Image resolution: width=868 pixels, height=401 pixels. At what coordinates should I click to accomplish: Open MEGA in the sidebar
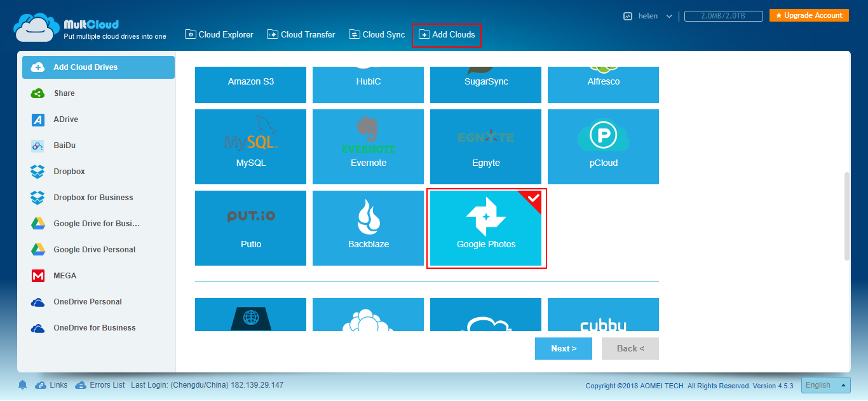pos(98,276)
